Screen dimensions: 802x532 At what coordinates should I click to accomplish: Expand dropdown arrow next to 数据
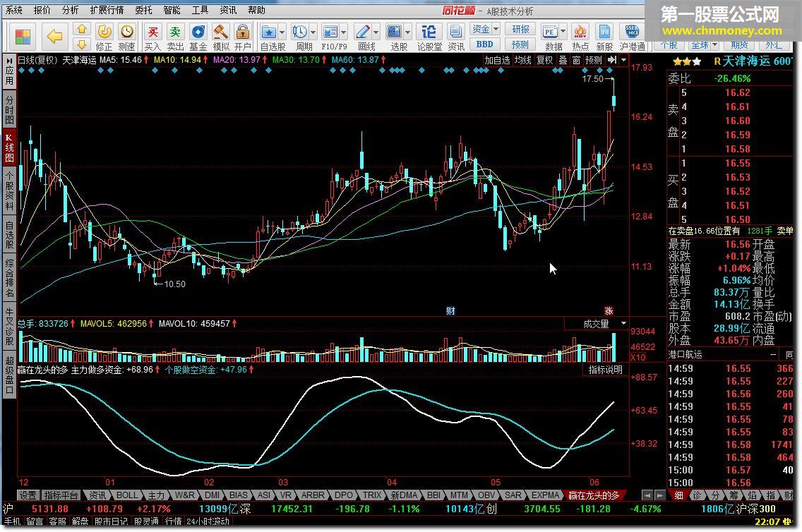pyautogui.click(x=563, y=32)
